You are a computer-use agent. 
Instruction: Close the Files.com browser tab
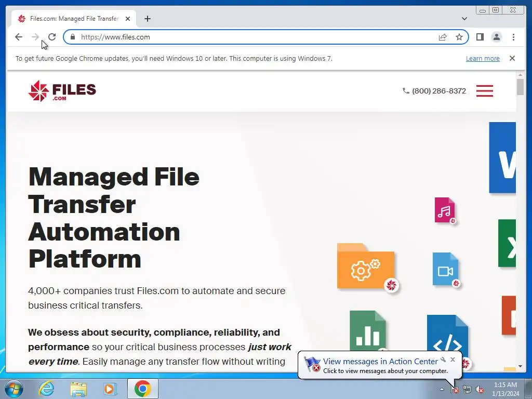128,19
